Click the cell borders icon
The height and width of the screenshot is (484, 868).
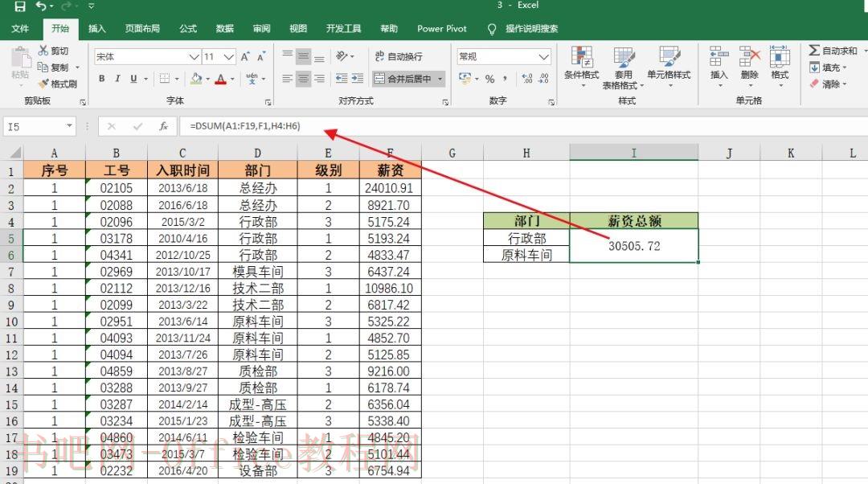pos(165,79)
